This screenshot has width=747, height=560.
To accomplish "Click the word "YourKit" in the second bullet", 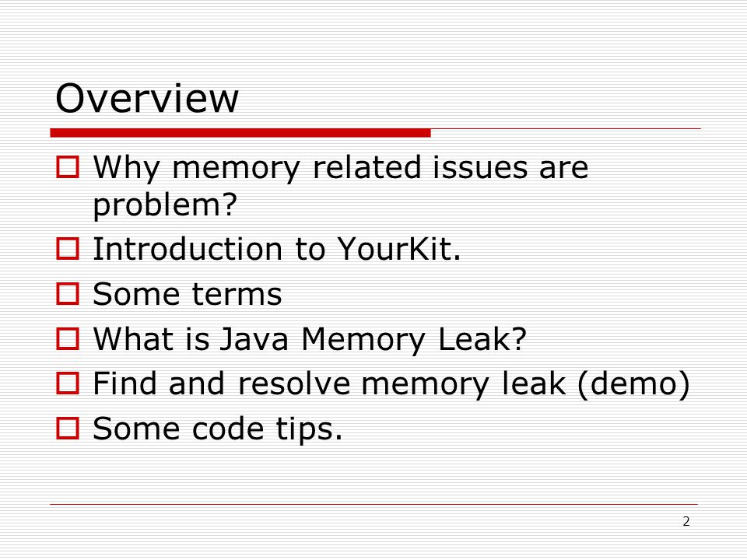I will click(x=398, y=249).
